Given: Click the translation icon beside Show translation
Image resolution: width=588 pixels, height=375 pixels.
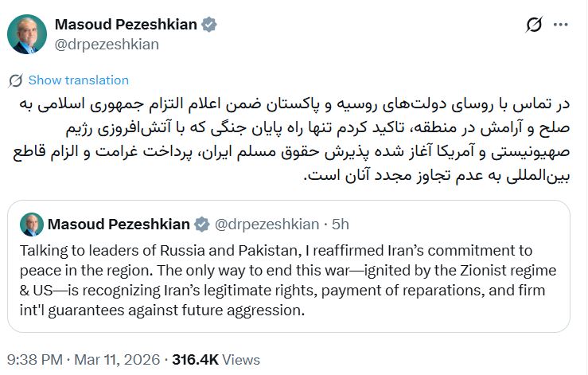Looking at the screenshot, I should [15, 80].
